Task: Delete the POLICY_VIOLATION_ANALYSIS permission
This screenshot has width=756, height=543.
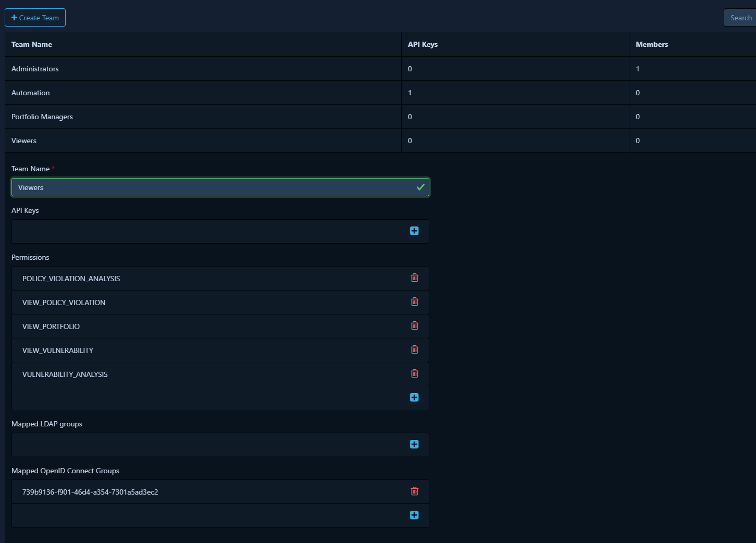Action: [x=414, y=278]
